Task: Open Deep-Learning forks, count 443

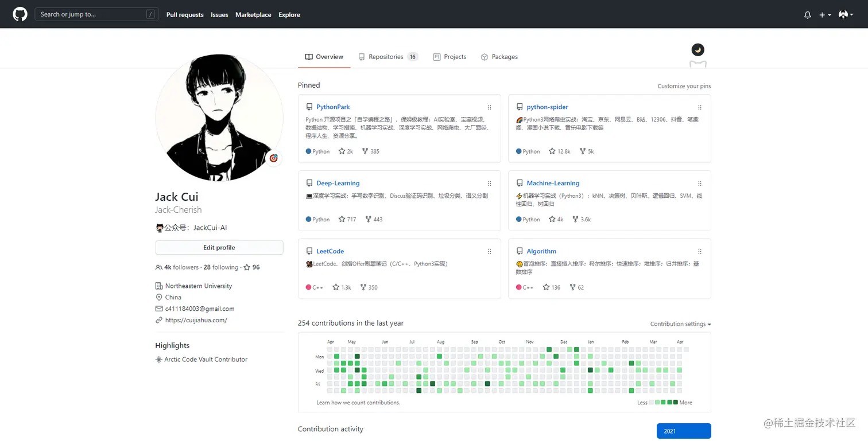Action: pos(374,219)
